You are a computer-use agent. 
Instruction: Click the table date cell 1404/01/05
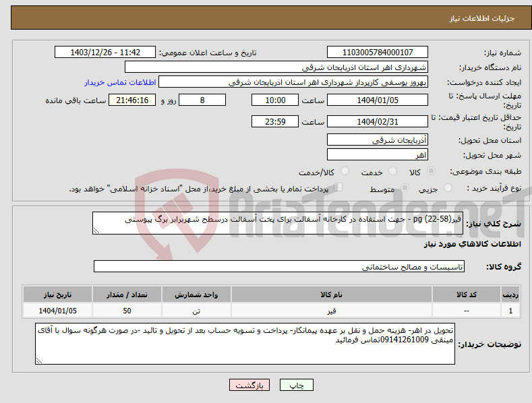[58, 311]
